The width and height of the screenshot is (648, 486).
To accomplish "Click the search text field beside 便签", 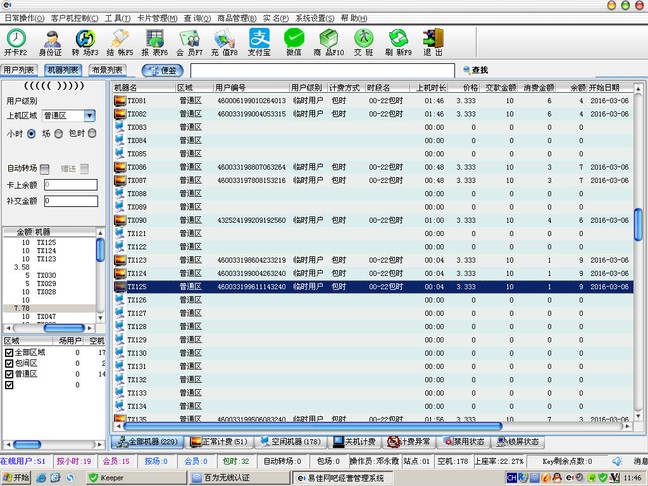I will (x=322, y=71).
